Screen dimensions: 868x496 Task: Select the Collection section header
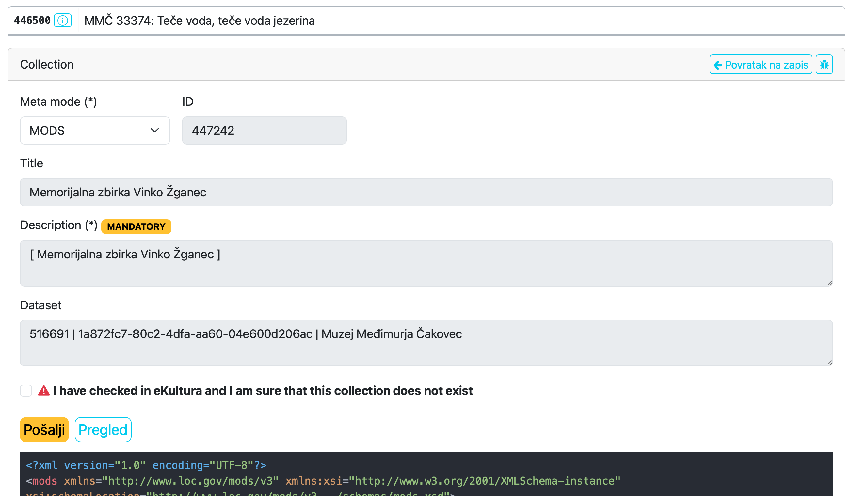(47, 64)
